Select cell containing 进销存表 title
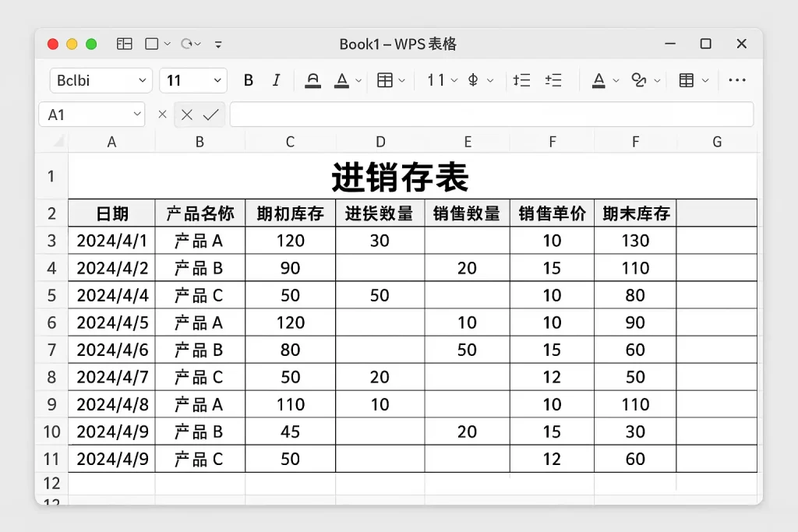This screenshot has height=532, width=798. 399,177
